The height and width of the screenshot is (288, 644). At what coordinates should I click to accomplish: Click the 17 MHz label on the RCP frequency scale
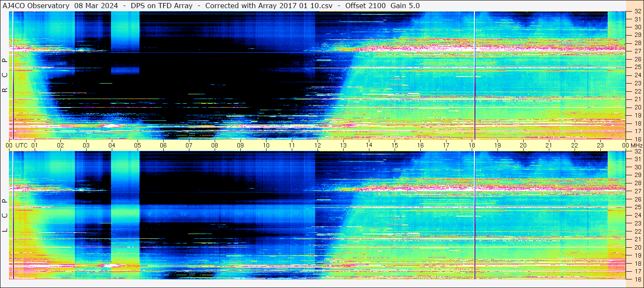click(637, 131)
